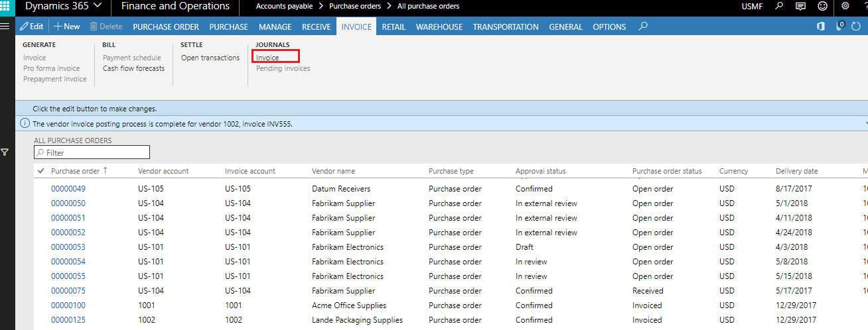Screen dimensions: 868x330
Task: Create a New purchase order
Action: click(x=66, y=27)
